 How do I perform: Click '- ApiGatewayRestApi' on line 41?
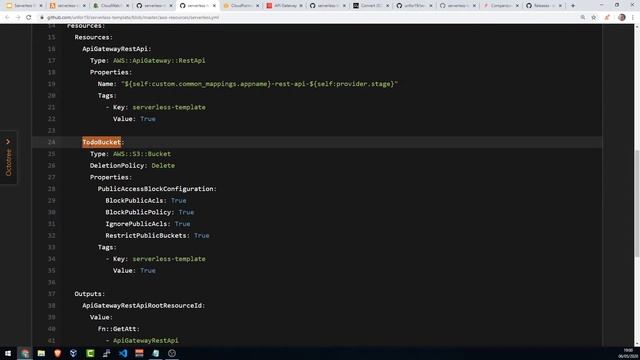(x=142, y=340)
